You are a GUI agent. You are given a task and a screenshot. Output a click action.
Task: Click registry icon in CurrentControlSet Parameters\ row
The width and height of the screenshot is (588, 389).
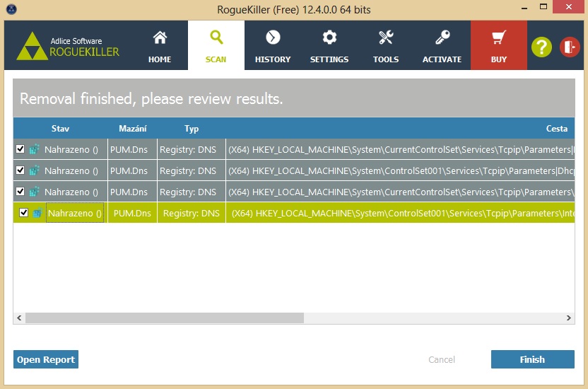34,192
